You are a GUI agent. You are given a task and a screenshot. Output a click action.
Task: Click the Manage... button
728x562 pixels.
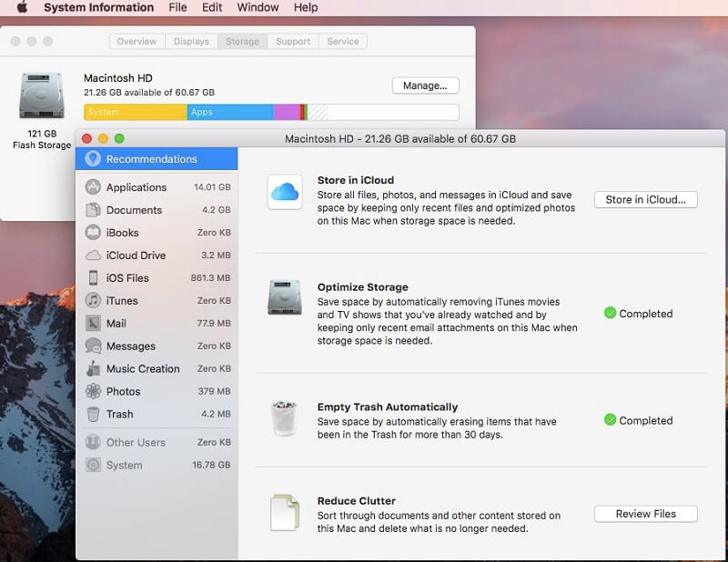coord(425,85)
